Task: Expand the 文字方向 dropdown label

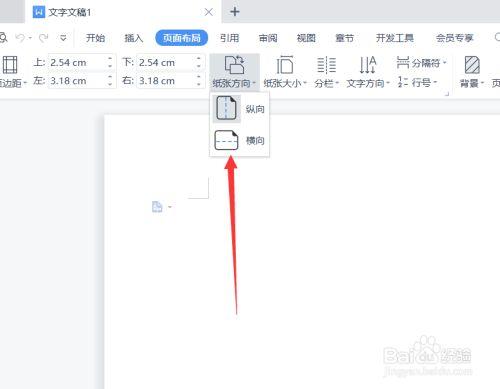Action: point(368,83)
